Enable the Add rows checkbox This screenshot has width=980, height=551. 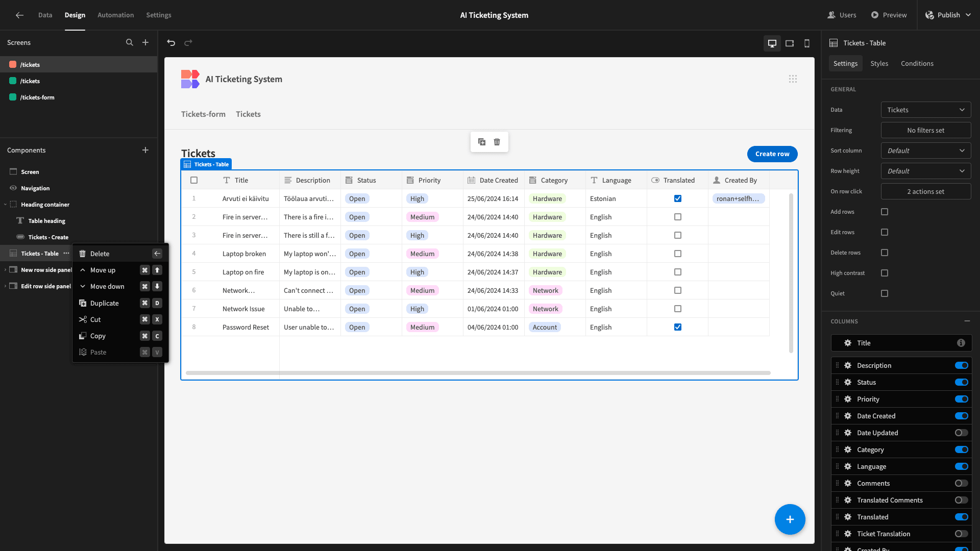tap(885, 212)
